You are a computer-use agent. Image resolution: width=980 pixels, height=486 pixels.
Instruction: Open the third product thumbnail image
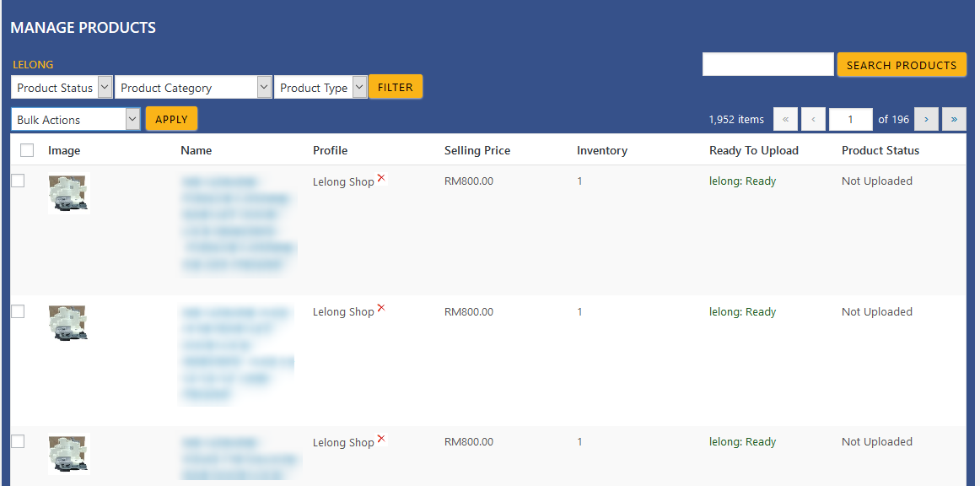[69, 453]
